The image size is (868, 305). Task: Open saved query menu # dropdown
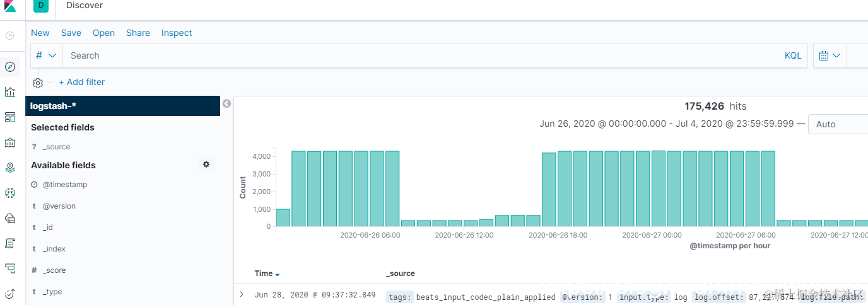coord(47,55)
